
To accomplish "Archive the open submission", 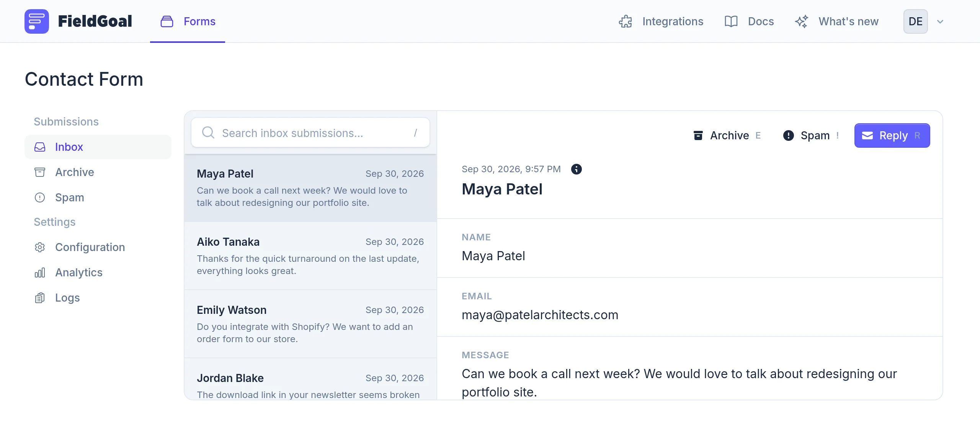I will click(x=727, y=135).
